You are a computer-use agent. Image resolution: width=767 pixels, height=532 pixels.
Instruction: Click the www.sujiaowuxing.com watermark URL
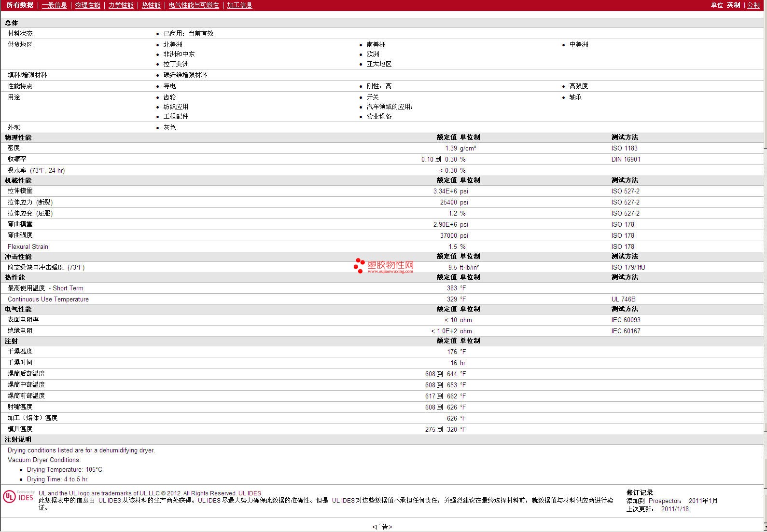[390, 271]
